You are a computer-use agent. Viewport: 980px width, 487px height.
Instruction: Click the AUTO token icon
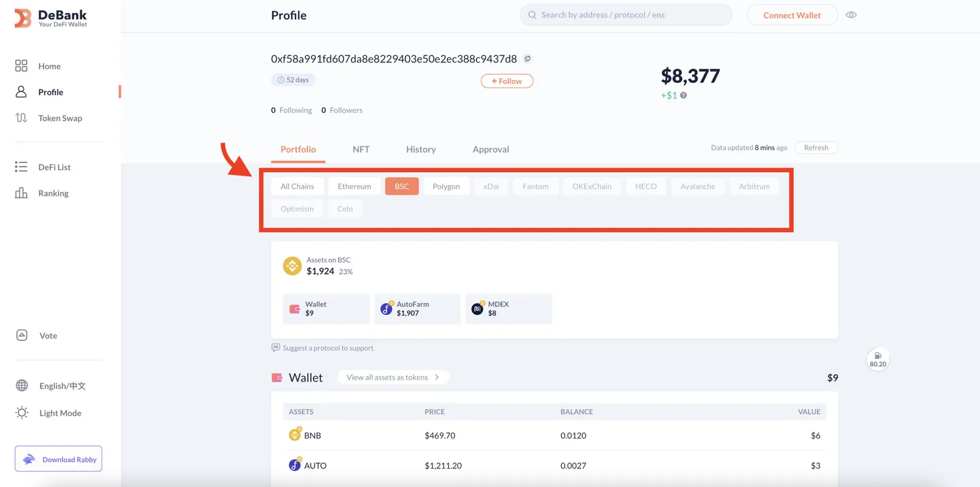click(x=295, y=464)
